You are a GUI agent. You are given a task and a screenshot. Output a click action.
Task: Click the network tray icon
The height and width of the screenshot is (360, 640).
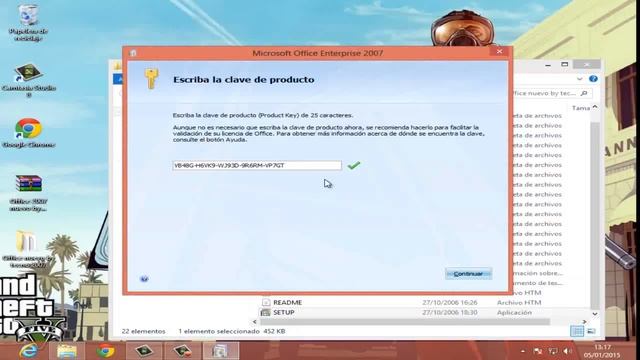point(553,351)
